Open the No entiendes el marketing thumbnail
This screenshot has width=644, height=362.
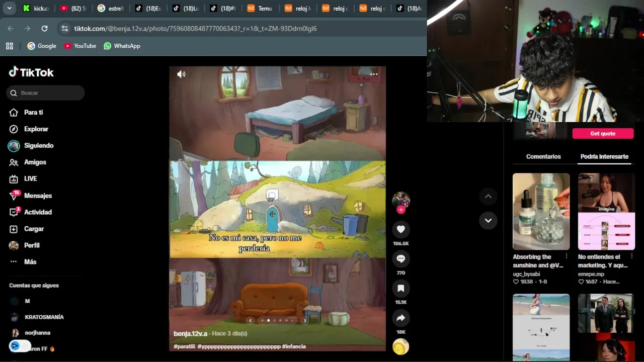pyautogui.click(x=606, y=212)
